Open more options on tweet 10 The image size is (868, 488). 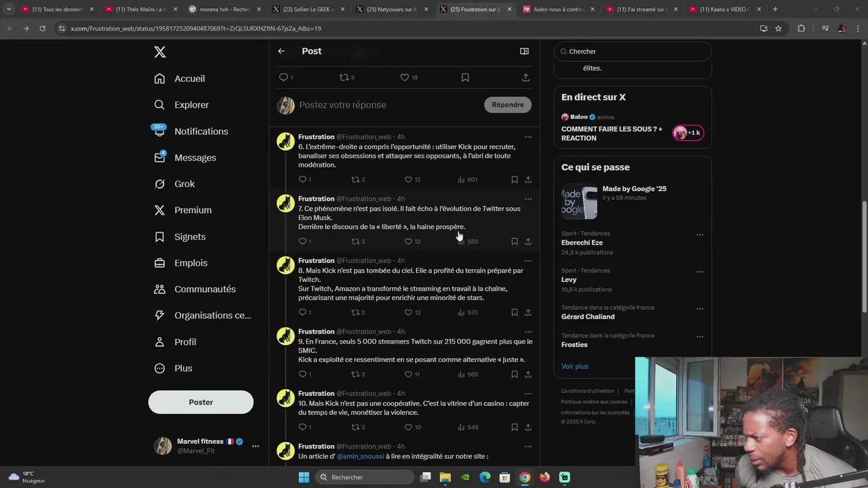tap(528, 393)
